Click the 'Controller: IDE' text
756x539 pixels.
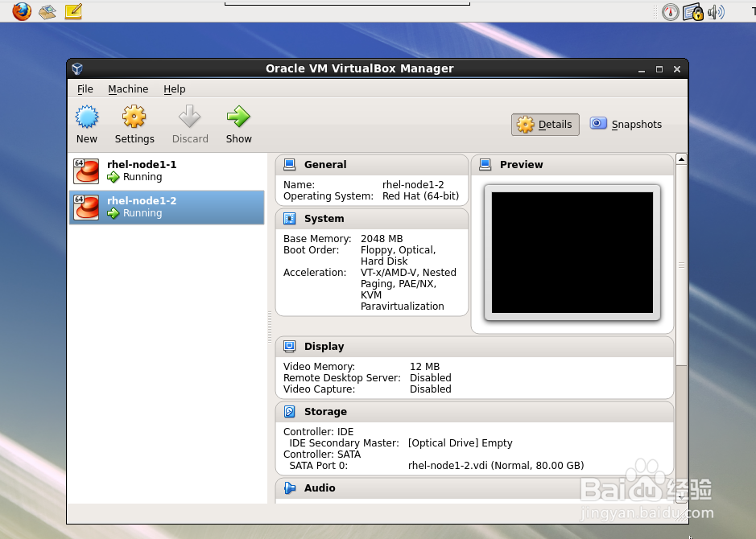point(318,431)
